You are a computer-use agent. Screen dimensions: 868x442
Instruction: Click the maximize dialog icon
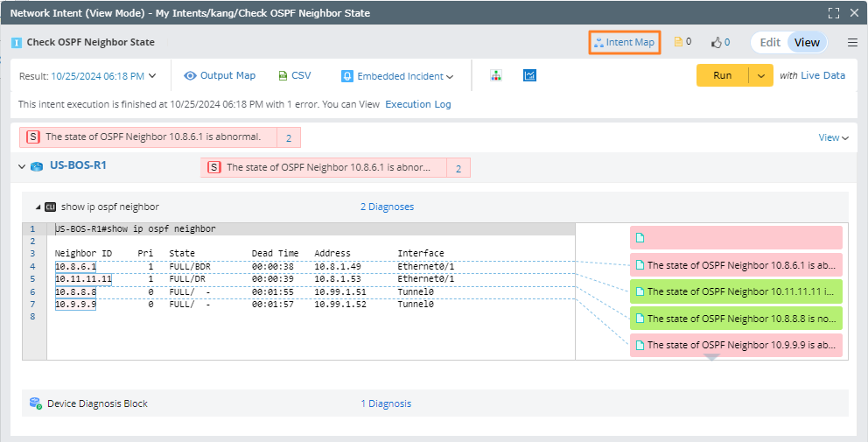pyautogui.click(x=833, y=13)
